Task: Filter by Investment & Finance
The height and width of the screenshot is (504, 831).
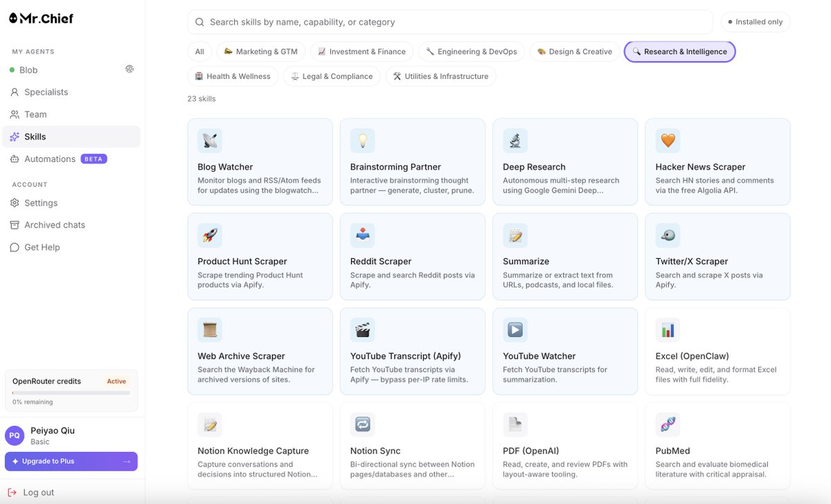Action: (361, 52)
